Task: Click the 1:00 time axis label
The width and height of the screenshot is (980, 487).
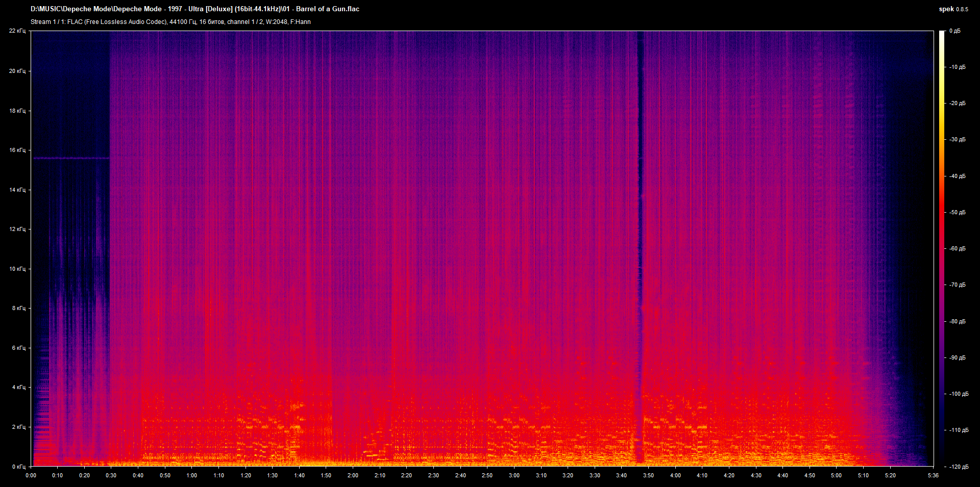Action: [x=191, y=475]
